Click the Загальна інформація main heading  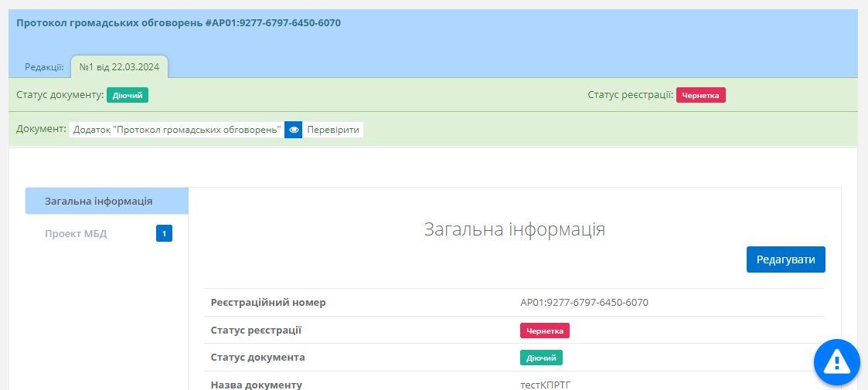[x=514, y=229]
